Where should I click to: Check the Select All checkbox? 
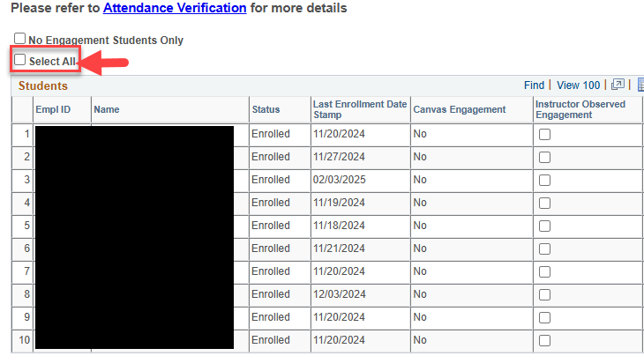19,60
